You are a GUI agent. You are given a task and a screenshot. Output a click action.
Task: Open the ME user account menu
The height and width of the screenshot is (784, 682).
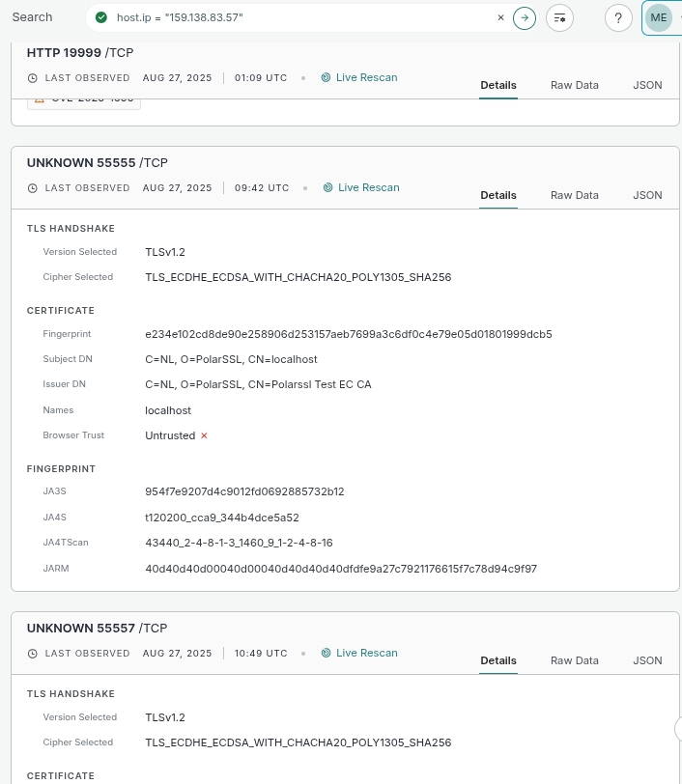pyautogui.click(x=659, y=17)
